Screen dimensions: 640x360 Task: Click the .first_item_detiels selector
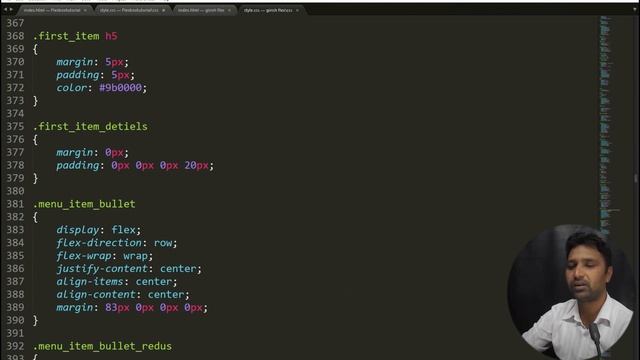pos(90,127)
